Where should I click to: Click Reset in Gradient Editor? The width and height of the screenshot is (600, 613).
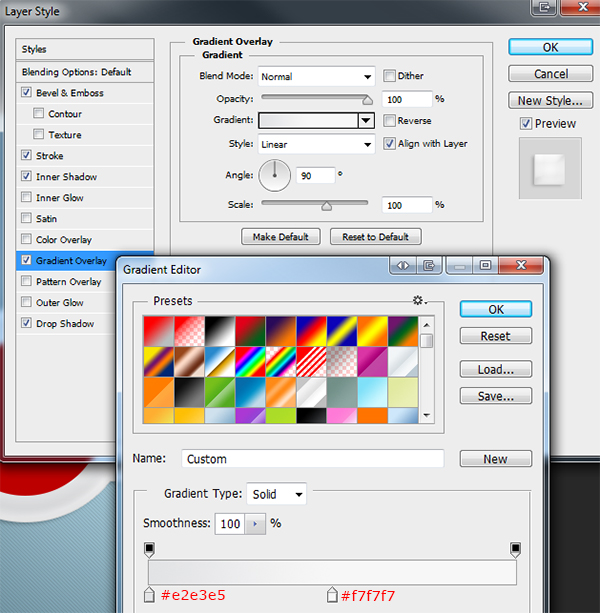(496, 336)
